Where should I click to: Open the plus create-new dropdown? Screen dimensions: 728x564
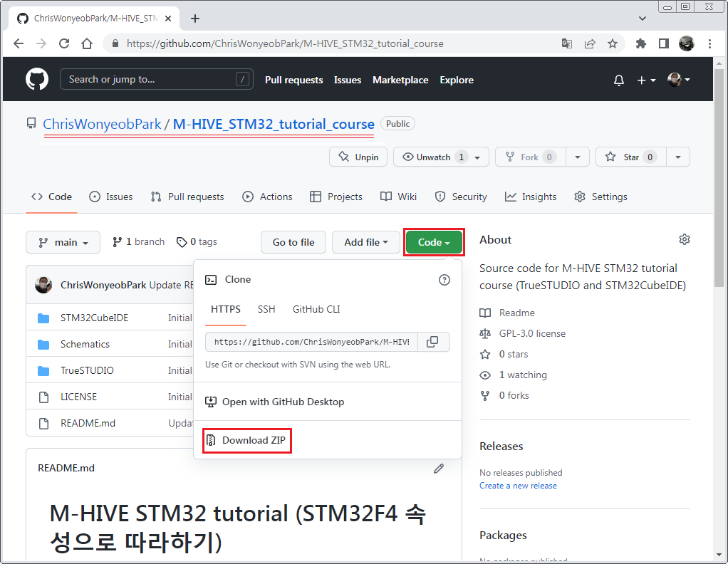(x=646, y=80)
